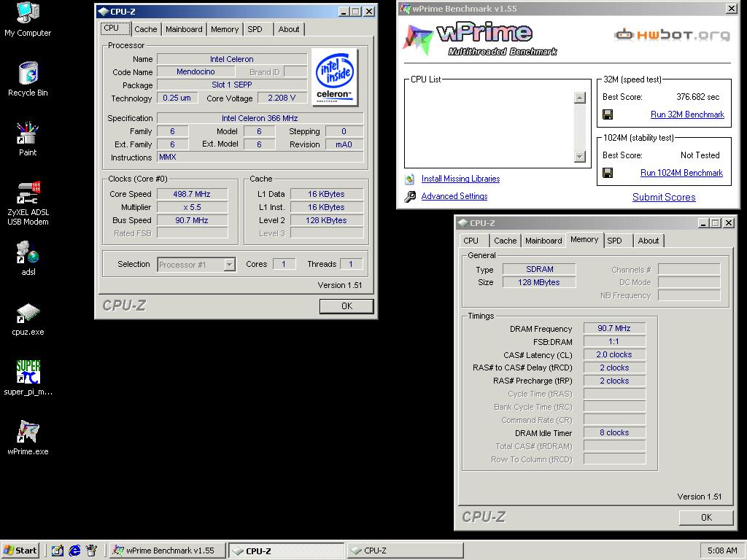This screenshot has width=747, height=560.
Task: Open the Advanced Settings link
Action: [x=454, y=196]
